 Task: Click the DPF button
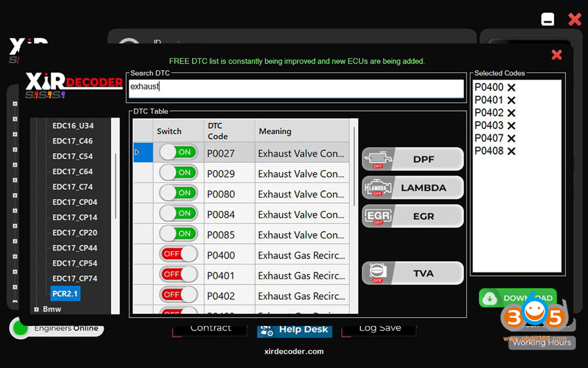click(x=412, y=159)
